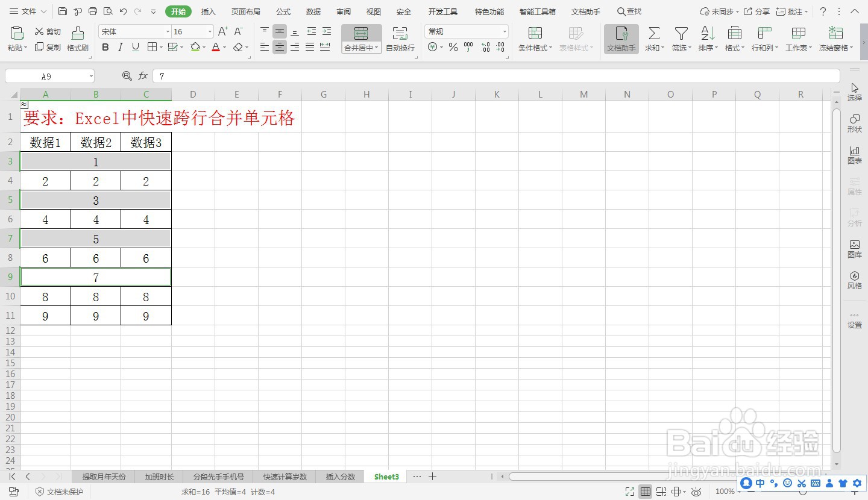Click the font color A swatch
Screen dimensions: 868x500
pos(216,47)
